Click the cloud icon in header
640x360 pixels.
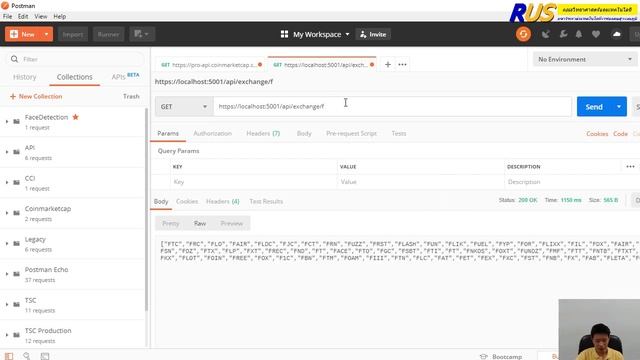point(617,34)
